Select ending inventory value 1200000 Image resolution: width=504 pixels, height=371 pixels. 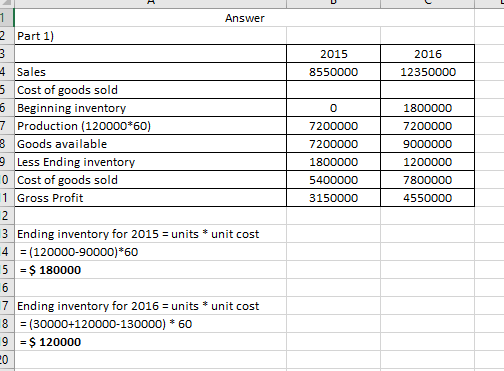tap(427, 162)
